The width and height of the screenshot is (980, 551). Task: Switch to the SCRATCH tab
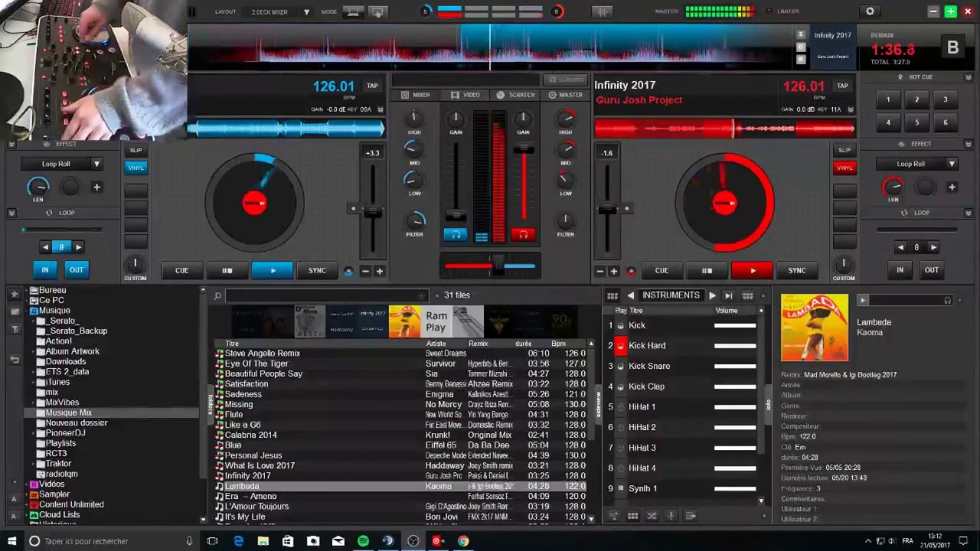516,95
